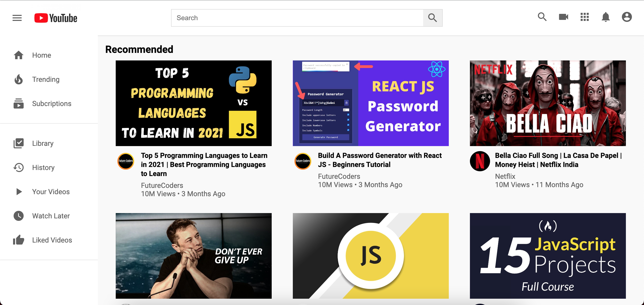Open the apps grid icon
Screen dimensions: 644x305
point(585,17)
